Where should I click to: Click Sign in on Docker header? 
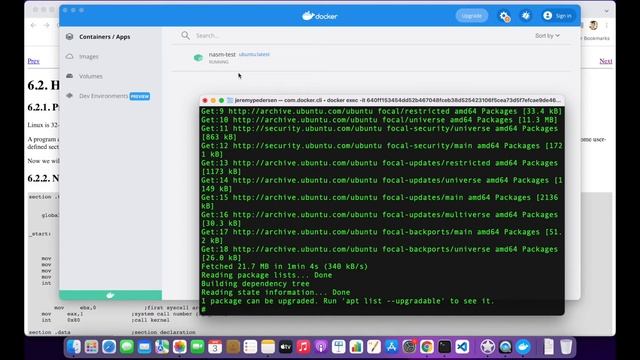coord(563,16)
